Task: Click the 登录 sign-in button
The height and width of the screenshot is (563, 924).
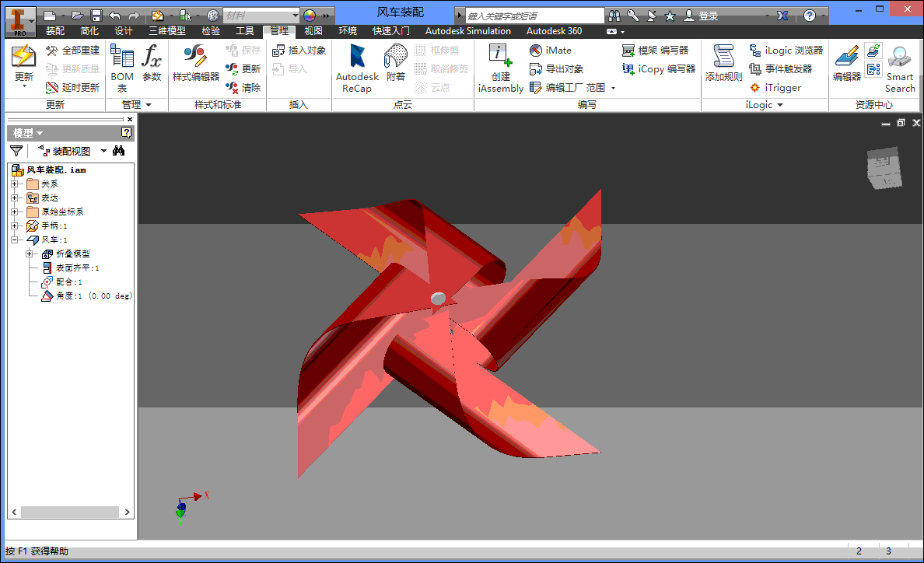Action: pos(701,16)
